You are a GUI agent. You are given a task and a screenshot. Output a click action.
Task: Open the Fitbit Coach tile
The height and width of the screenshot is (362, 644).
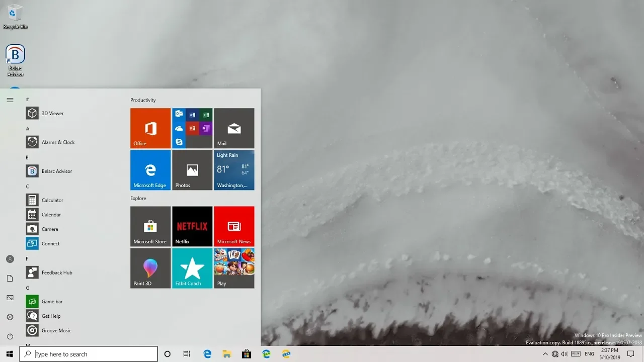tap(192, 268)
